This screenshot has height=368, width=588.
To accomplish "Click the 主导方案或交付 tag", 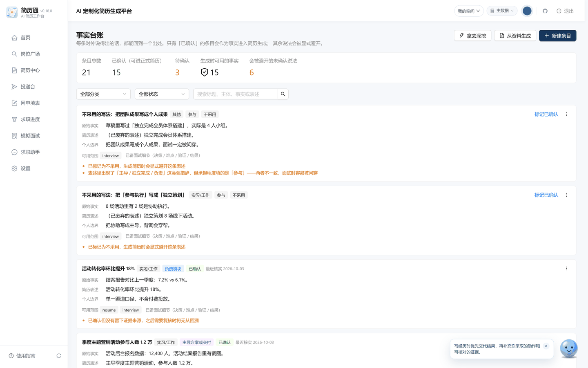I will (197, 342).
